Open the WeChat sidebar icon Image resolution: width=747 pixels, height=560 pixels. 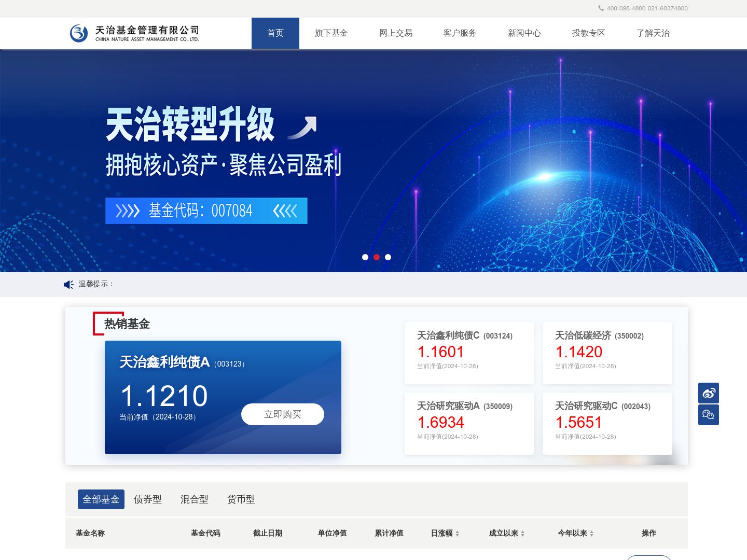click(709, 415)
